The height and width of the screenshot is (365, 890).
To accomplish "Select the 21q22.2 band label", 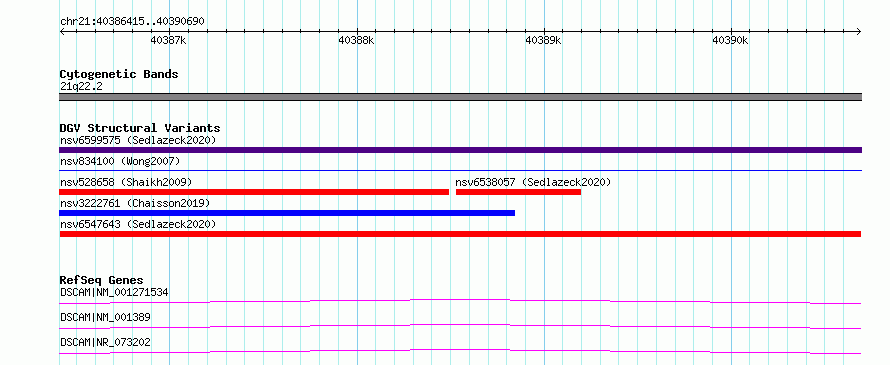I will click(x=81, y=87).
